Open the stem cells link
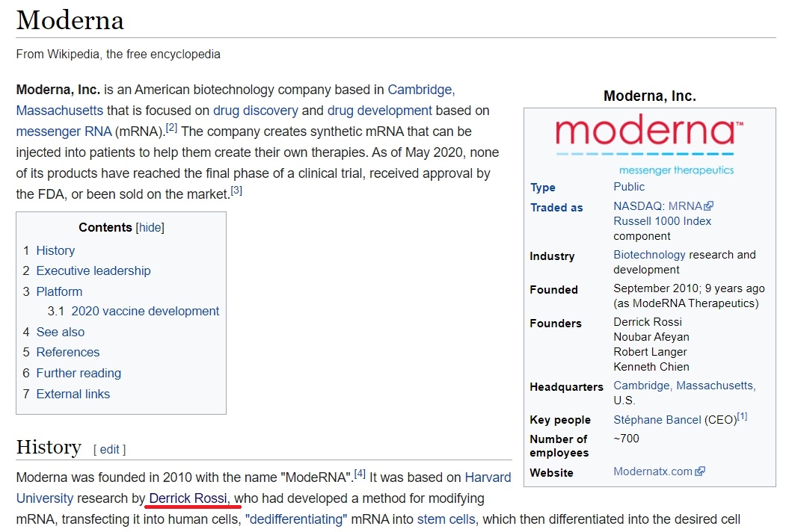Image resolution: width=789 pixels, height=532 pixels. [446, 519]
